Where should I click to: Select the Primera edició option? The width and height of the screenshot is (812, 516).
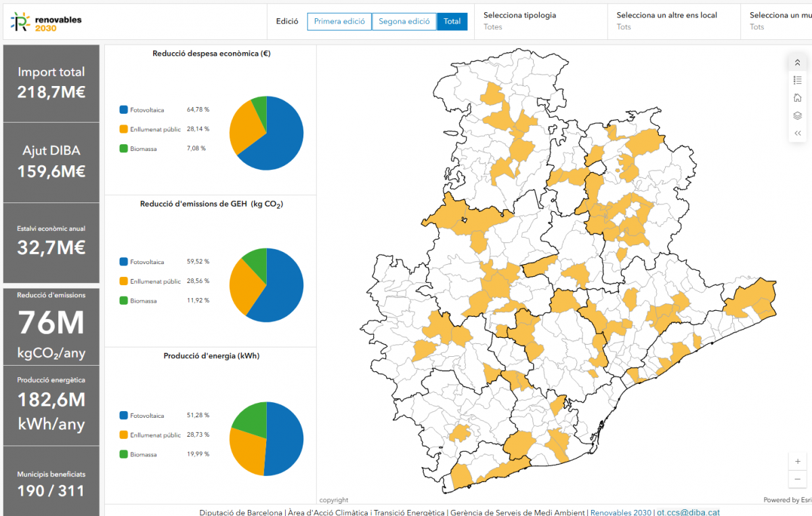(x=339, y=22)
